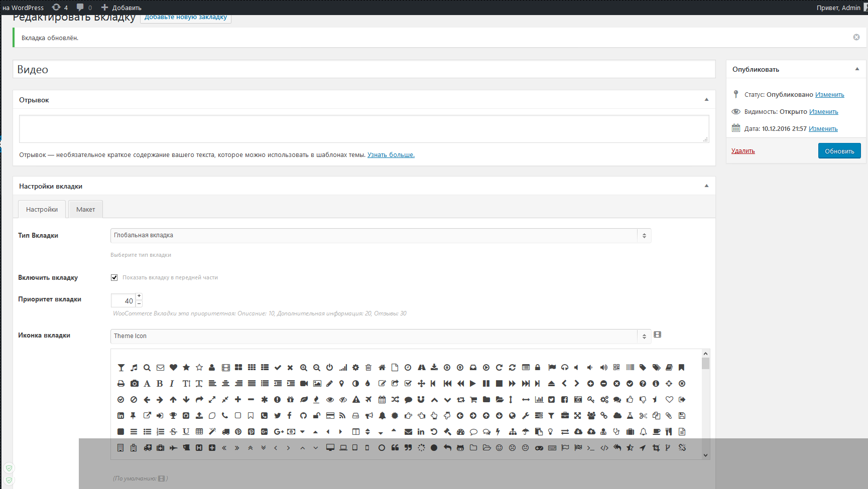Pick the padlock icon
Viewport: 868px width, 489px height.
[x=538, y=368]
